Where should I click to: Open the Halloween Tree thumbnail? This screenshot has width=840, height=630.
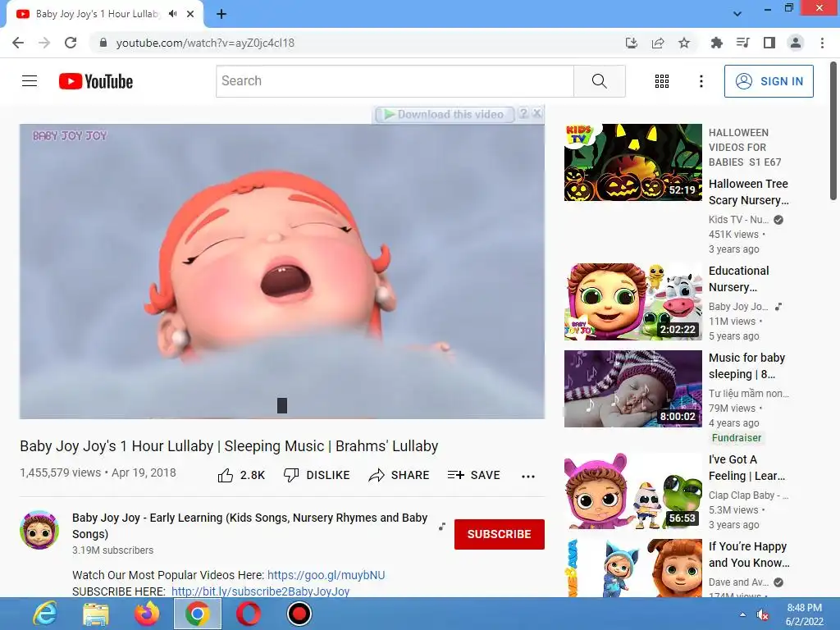click(632, 162)
